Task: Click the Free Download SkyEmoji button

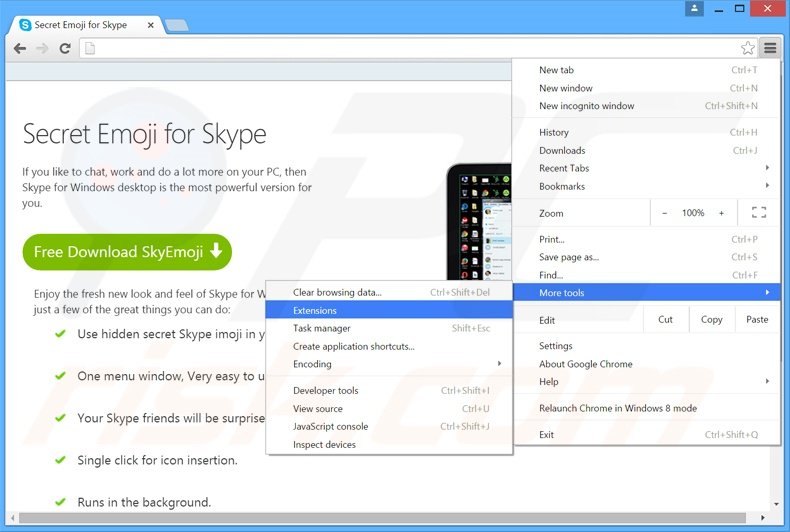Action: [127, 252]
